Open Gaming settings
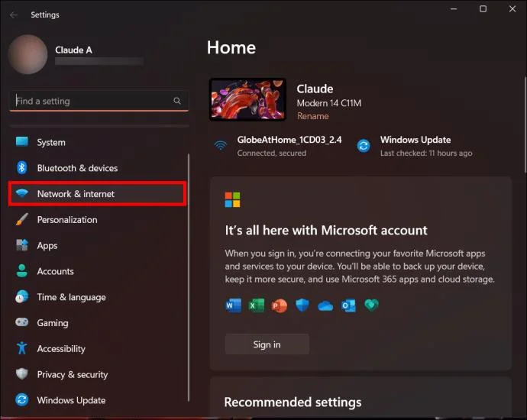The height and width of the screenshot is (420, 527). pos(98,322)
